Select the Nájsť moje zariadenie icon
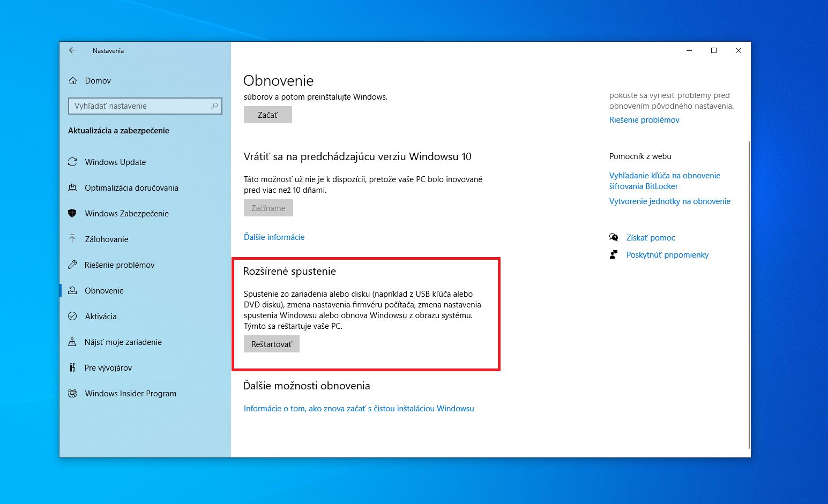 pyautogui.click(x=72, y=342)
